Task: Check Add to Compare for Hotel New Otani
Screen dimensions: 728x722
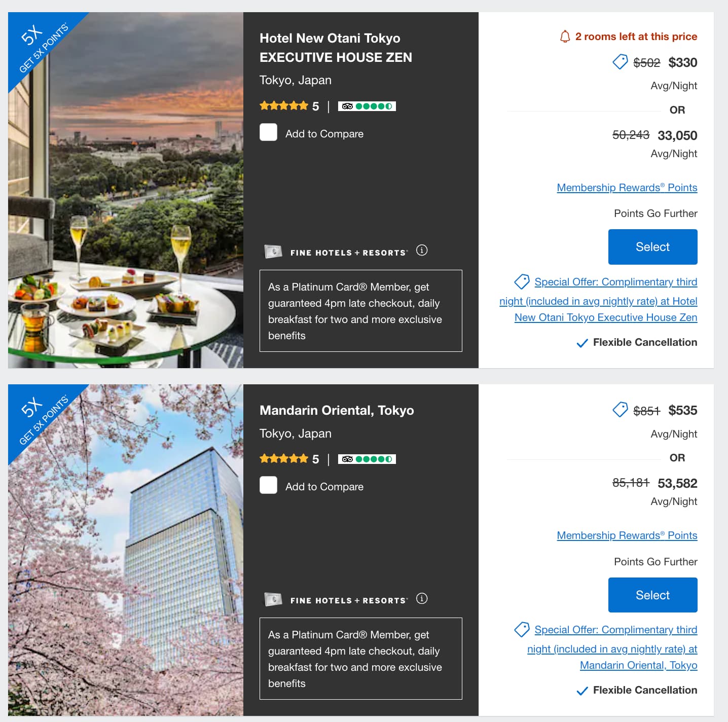Action: [269, 132]
